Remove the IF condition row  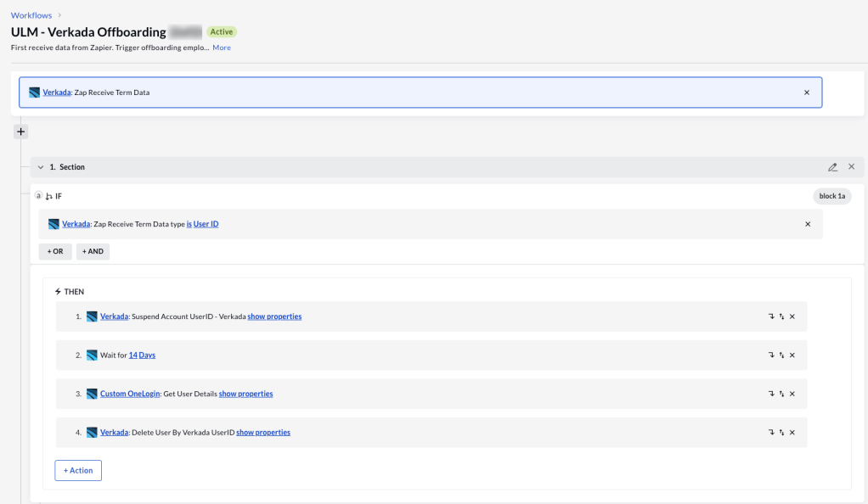click(807, 224)
